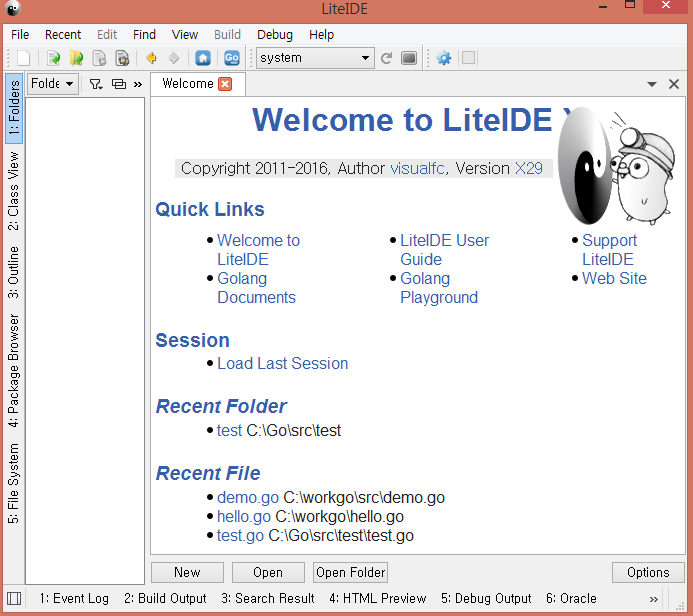The image size is (693, 616).
Task: Show more output tabs via bottom chevrons
Action: point(654,599)
